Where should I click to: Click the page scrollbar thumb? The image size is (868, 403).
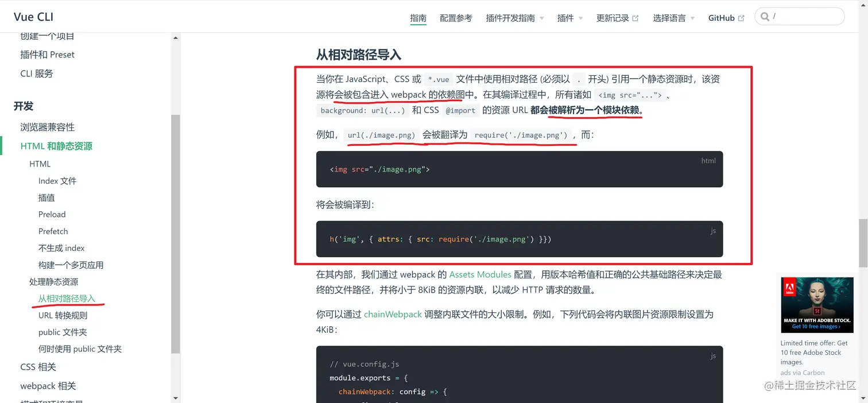click(863, 243)
